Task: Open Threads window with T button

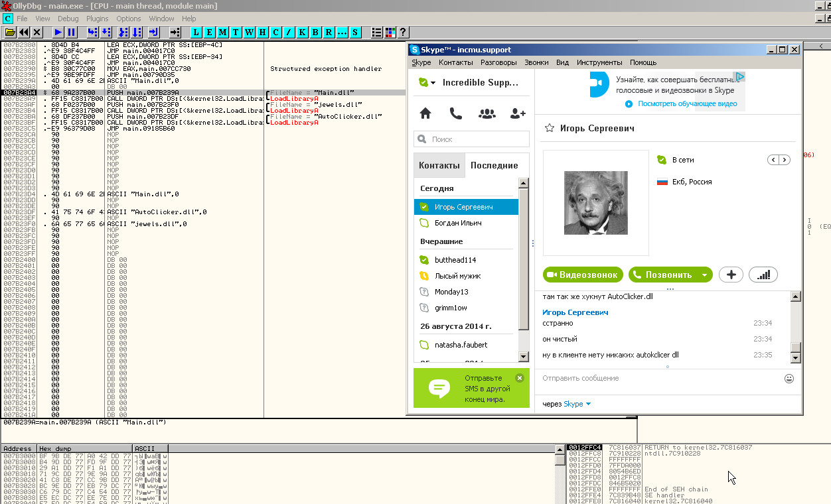Action: tap(236, 32)
